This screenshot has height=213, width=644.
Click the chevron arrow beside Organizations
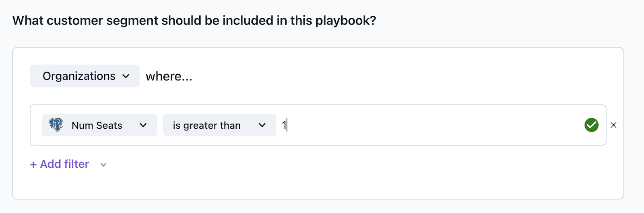tap(126, 76)
